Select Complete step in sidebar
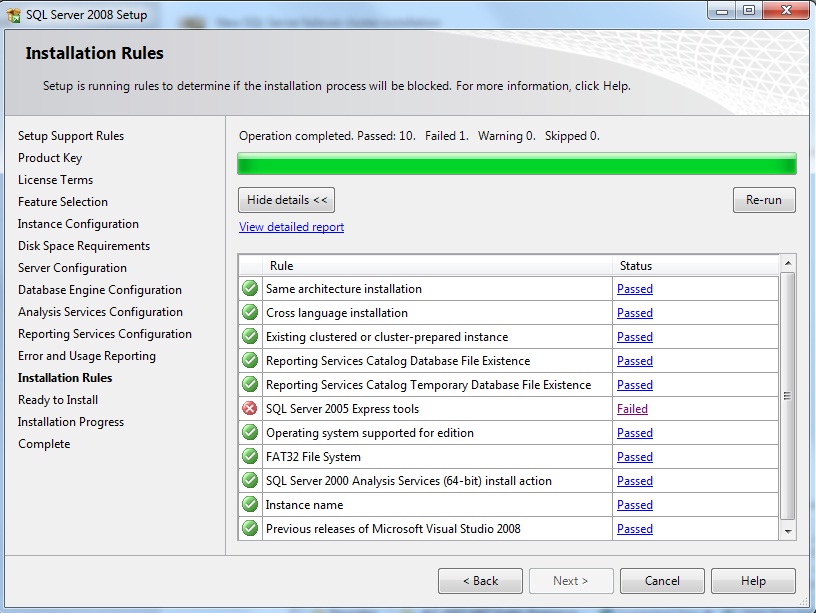 (44, 444)
